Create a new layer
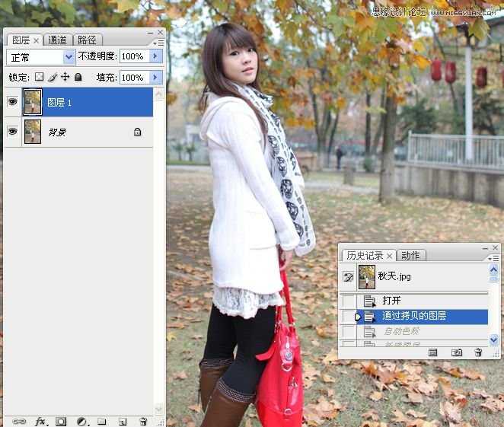 coord(123,422)
